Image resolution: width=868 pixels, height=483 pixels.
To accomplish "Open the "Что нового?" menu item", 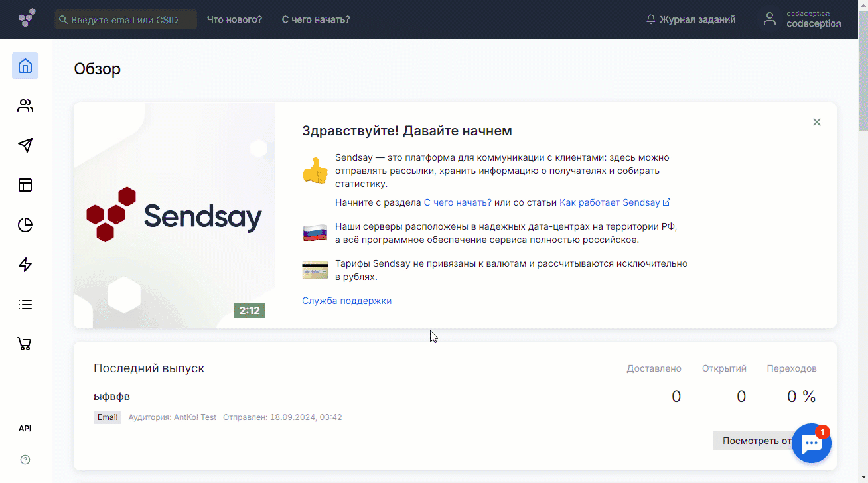I will tap(234, 19).
